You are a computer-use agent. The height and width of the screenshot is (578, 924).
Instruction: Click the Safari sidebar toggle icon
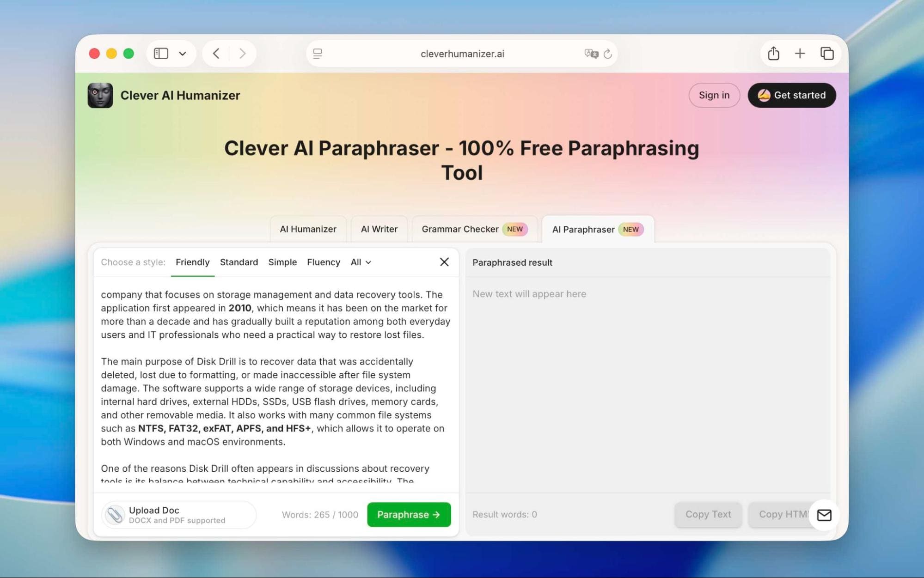click(161, 54)
